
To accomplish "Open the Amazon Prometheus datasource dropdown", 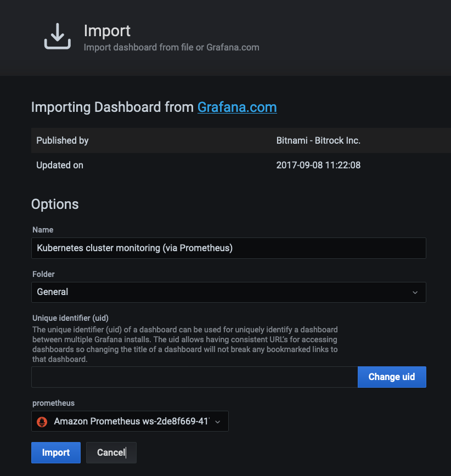I will (129, 421).
